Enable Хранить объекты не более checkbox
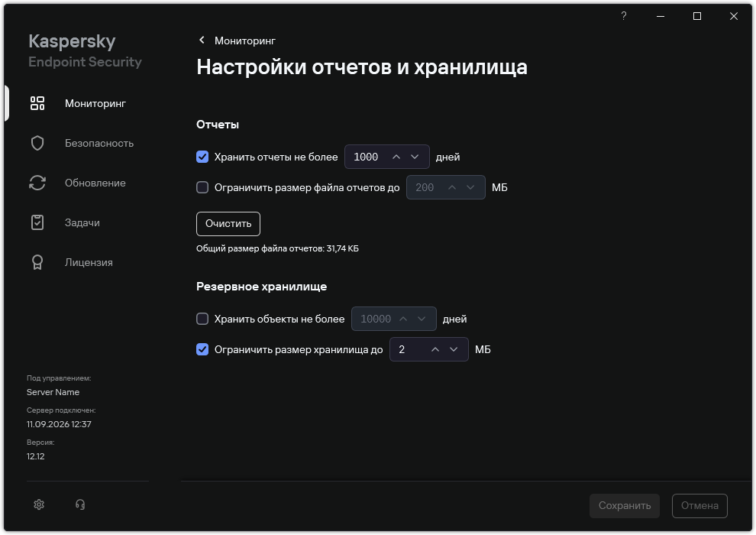The height and width of the screenshot is (535, 756). tap(202, 319)
